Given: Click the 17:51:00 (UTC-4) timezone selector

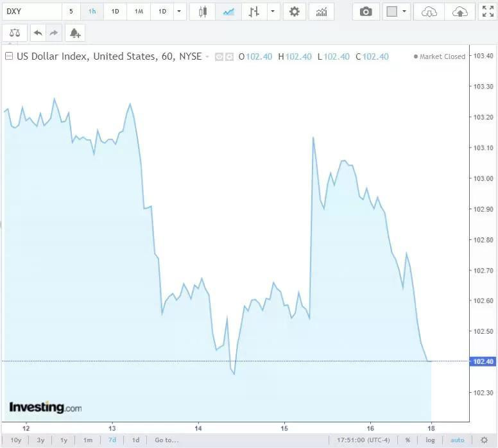Looking at the screenshot, I should point(363,440).
